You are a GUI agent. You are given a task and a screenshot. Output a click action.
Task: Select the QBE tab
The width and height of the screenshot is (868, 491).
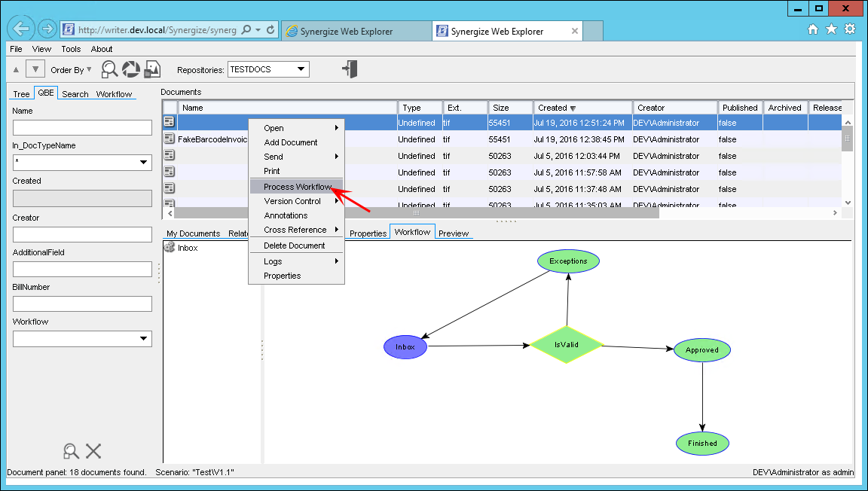click(x=46, y=93)
